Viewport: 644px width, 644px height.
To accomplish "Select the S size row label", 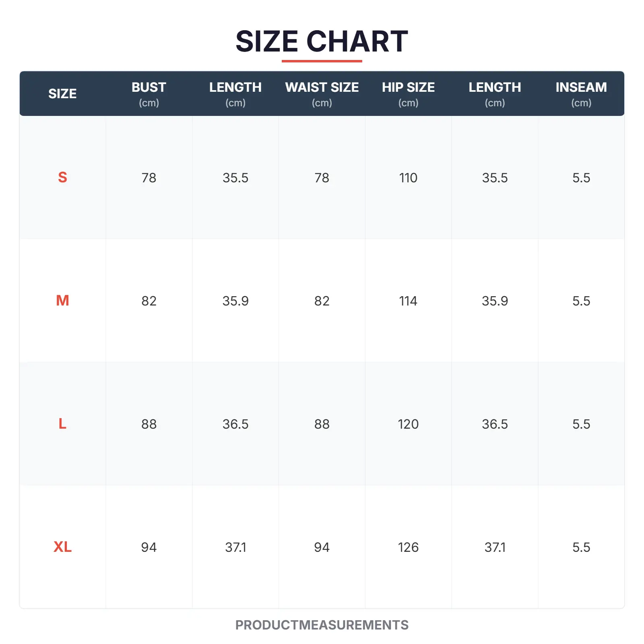I will pos(62,178).
